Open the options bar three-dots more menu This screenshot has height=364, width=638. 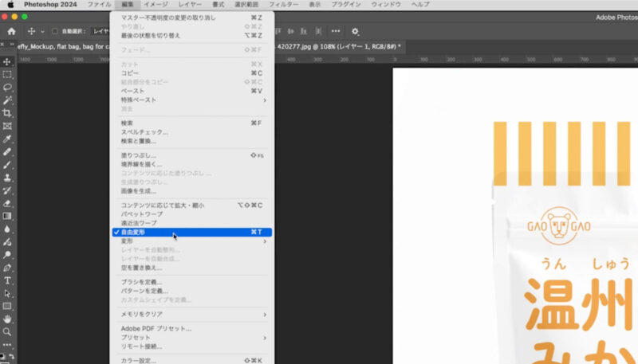tap(336, 31)
